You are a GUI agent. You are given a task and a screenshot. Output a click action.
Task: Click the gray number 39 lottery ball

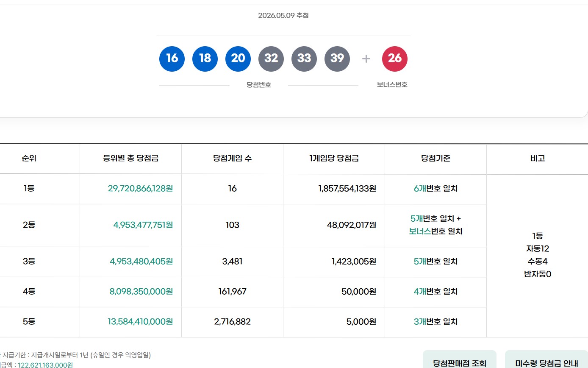pos(337,59)
